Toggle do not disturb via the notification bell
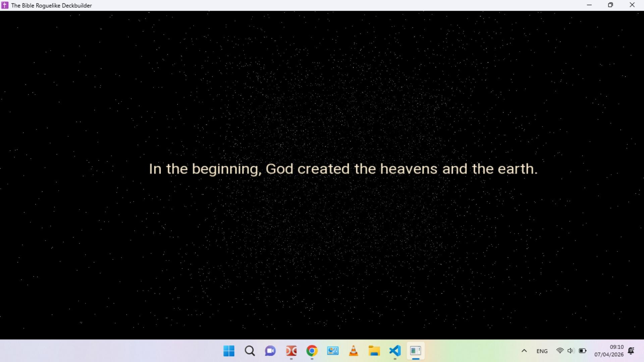 click(x=632, y=351)
